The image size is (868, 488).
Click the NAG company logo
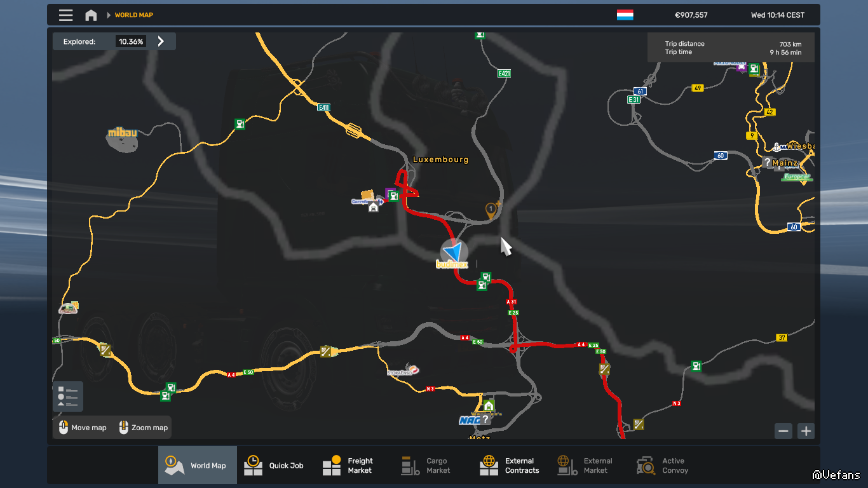click(470, 420)
